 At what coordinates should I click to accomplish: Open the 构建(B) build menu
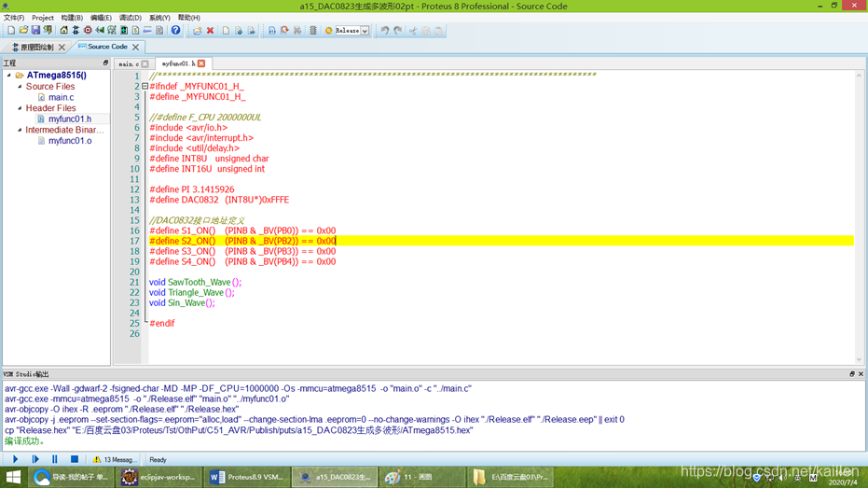(72, 18)
